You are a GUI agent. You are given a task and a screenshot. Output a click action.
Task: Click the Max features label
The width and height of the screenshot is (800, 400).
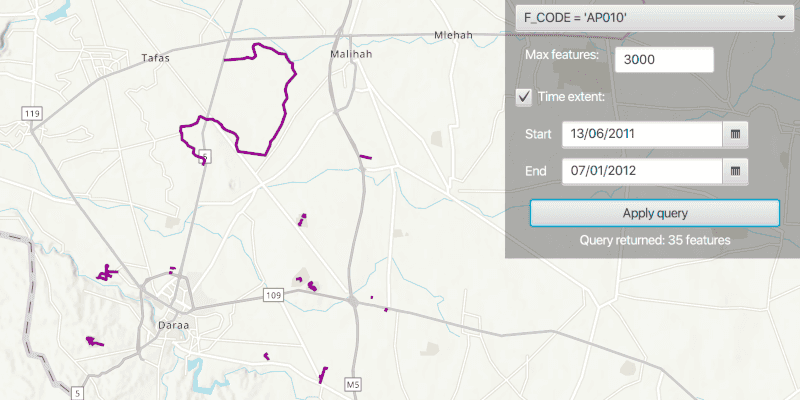point(561,54)
